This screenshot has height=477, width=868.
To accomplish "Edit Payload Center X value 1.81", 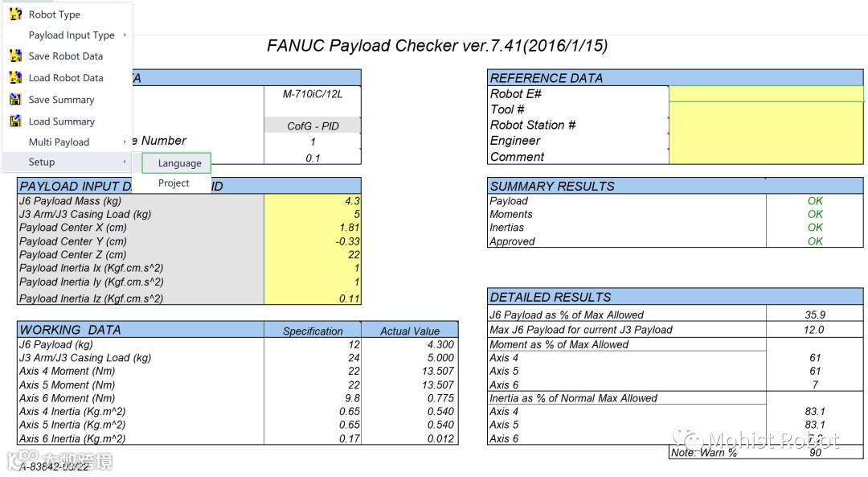I will [x=312, y=227].
